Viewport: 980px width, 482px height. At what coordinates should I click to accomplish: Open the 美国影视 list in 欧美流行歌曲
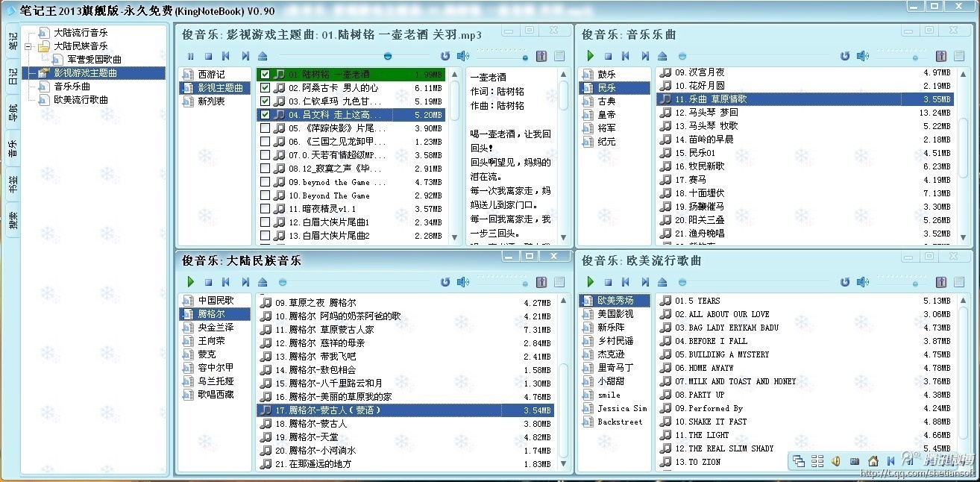coord(615,314)
